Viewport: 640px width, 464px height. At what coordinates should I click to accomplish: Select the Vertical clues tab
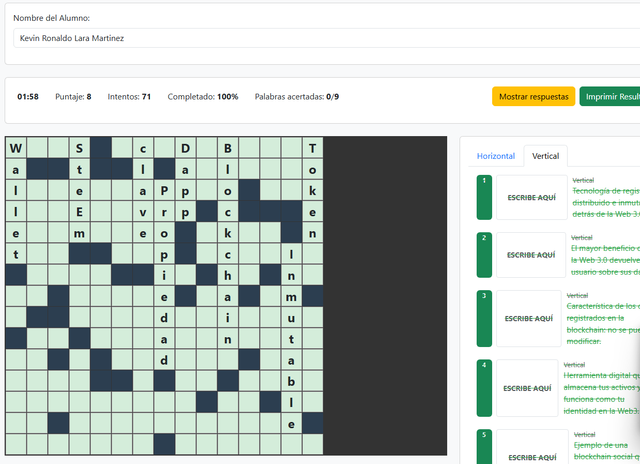545,156
